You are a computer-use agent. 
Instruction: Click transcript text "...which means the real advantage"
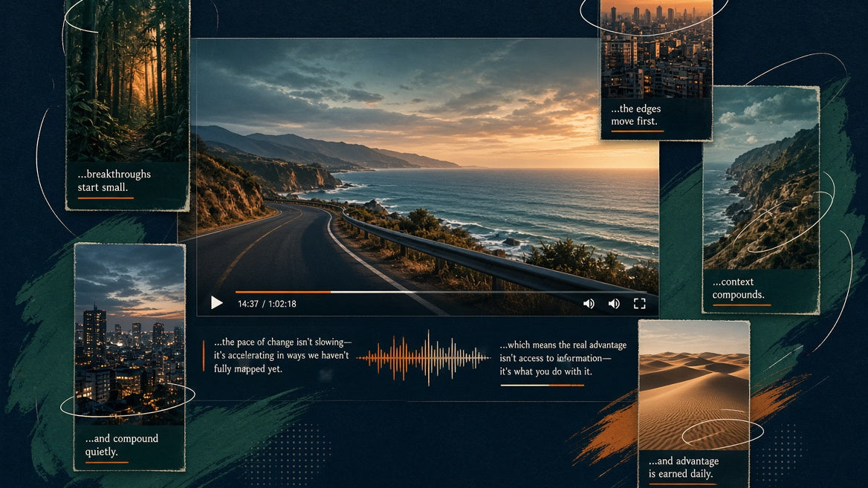pyautogui.click(x=563, y=345)
